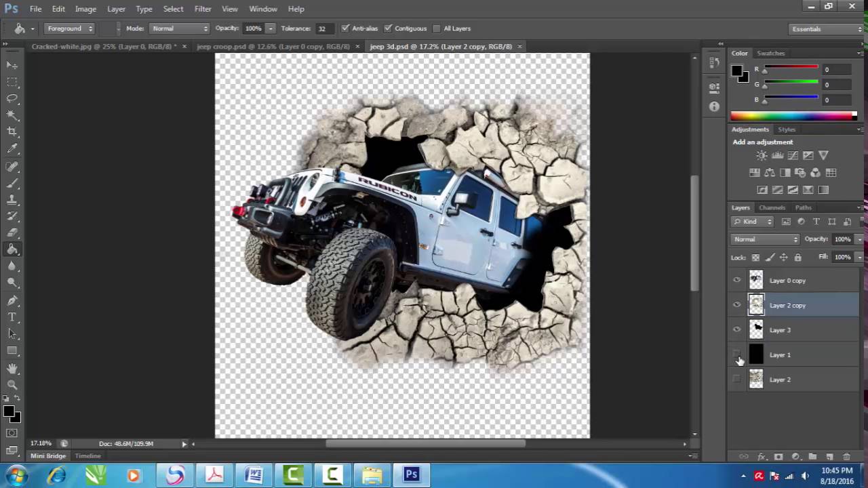This screenshot has width=868, height=488.
Task: Open the Mini Bridge panel
Action: [x=47, y=456]
